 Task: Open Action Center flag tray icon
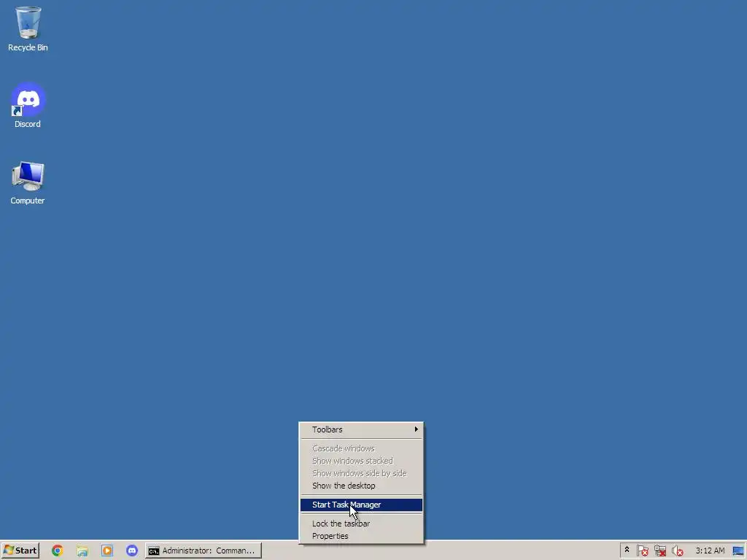[x=642, y=551]
